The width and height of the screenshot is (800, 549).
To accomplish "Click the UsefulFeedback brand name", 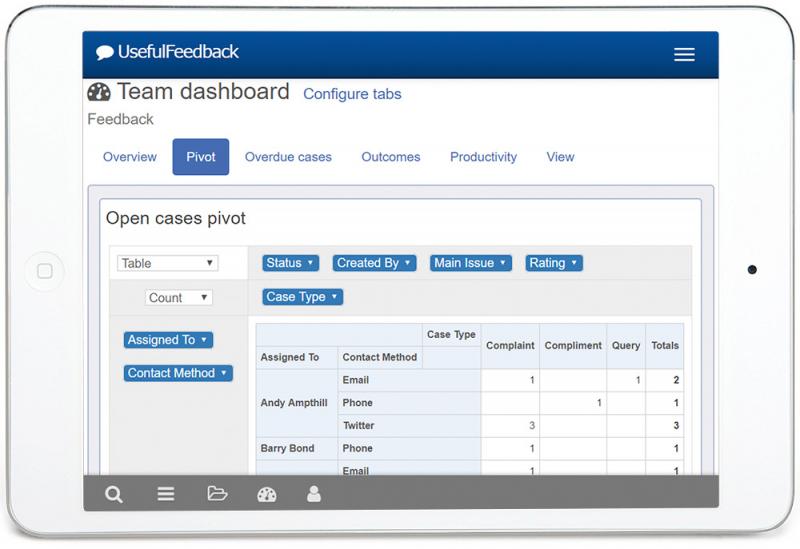I will point(178,52).
